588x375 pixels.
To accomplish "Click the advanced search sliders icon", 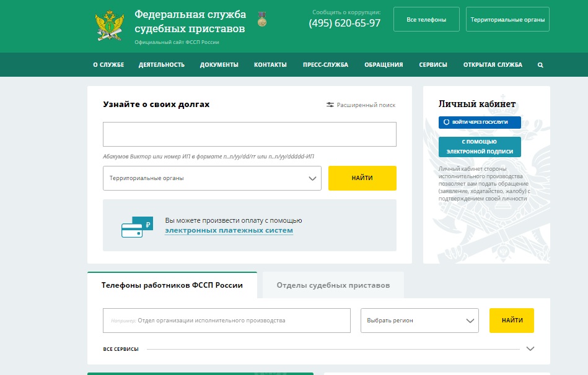I will [x=330, y=105].
